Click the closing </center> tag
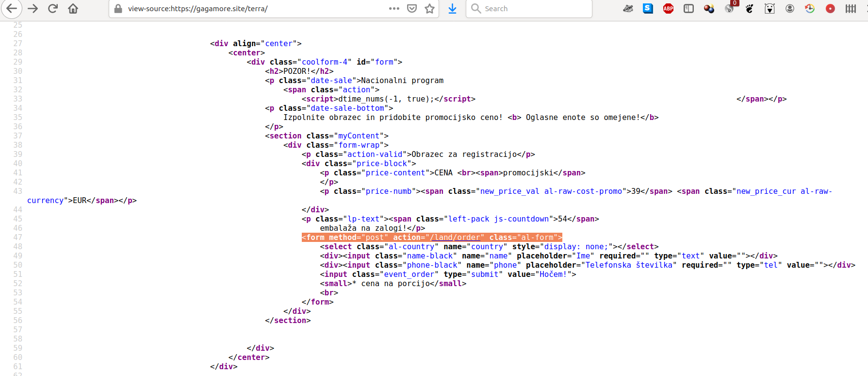The width and height of the screenshot is (868, 376). point(249,358)
